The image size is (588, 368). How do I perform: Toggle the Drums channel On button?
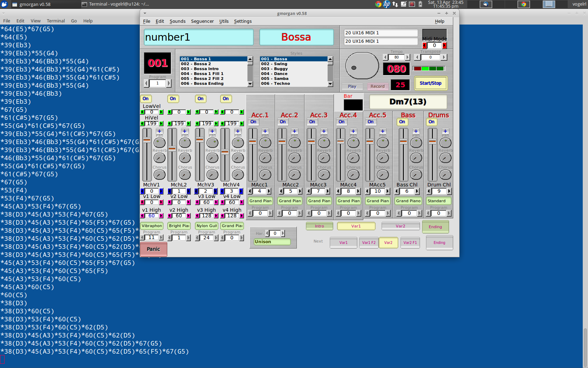pos(432,122)
